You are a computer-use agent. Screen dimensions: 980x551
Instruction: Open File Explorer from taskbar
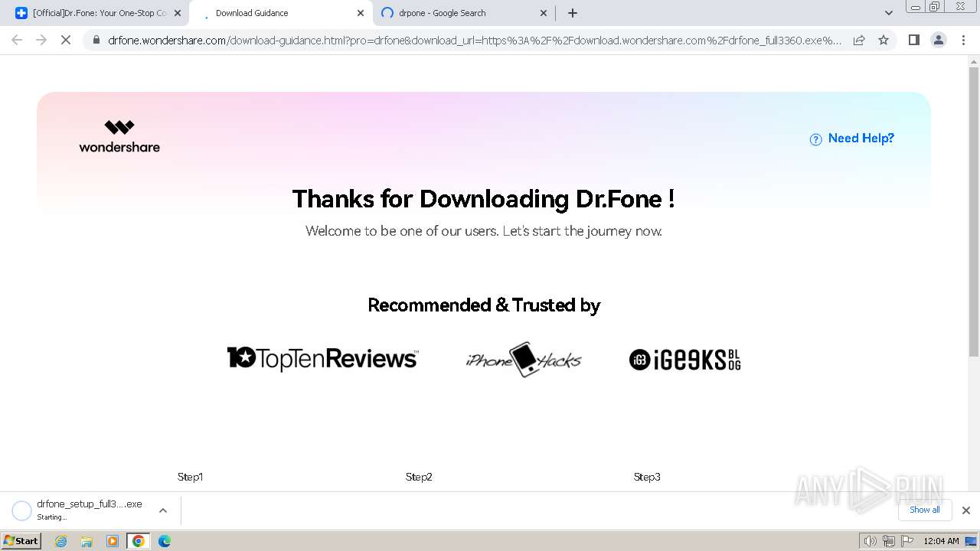point(87,541)
